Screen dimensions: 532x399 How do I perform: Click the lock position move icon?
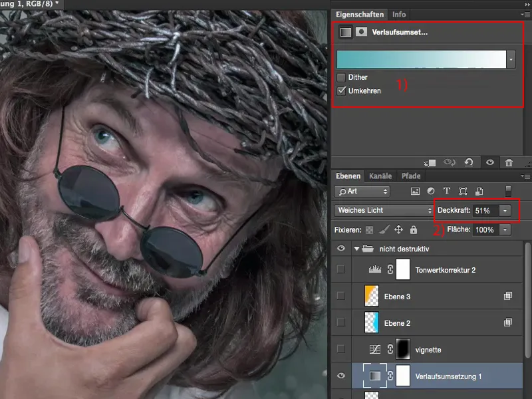click(399, 229)
